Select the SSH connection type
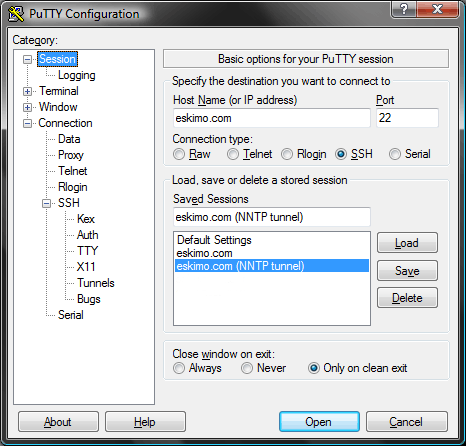The height and width of the screenshot is (446, 466). point(341,154)
